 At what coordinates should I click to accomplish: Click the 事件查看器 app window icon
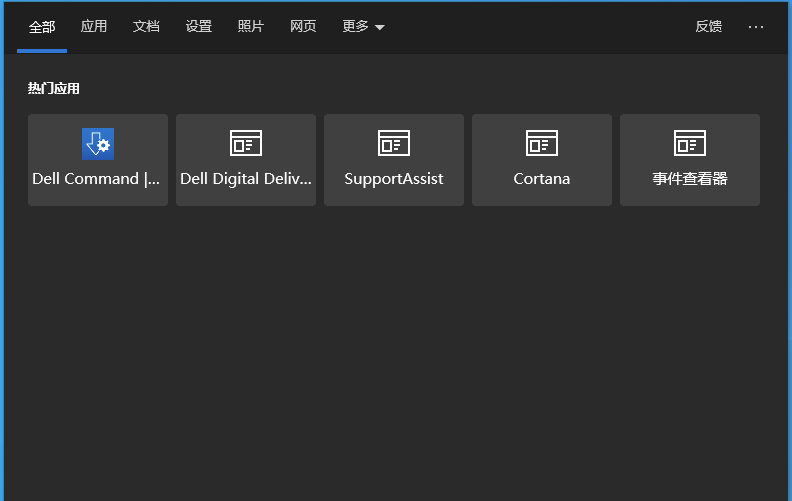point(690,143)
